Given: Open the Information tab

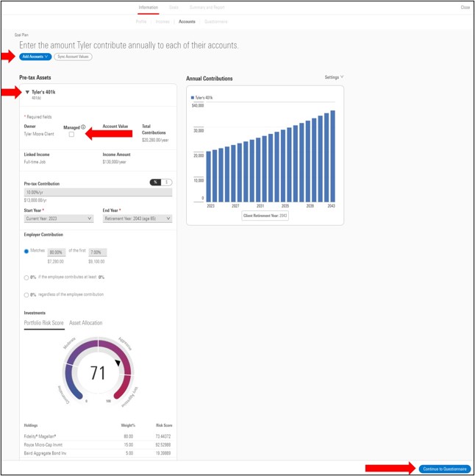Looking at the screenshot, I should point(148,7).
